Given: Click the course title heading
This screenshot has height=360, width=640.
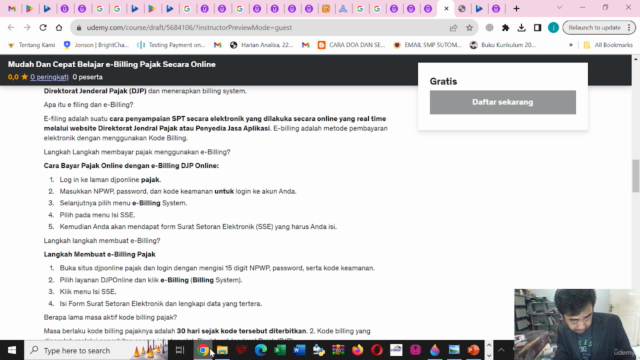Looking at the screenshot, I should tap(111, 64).
